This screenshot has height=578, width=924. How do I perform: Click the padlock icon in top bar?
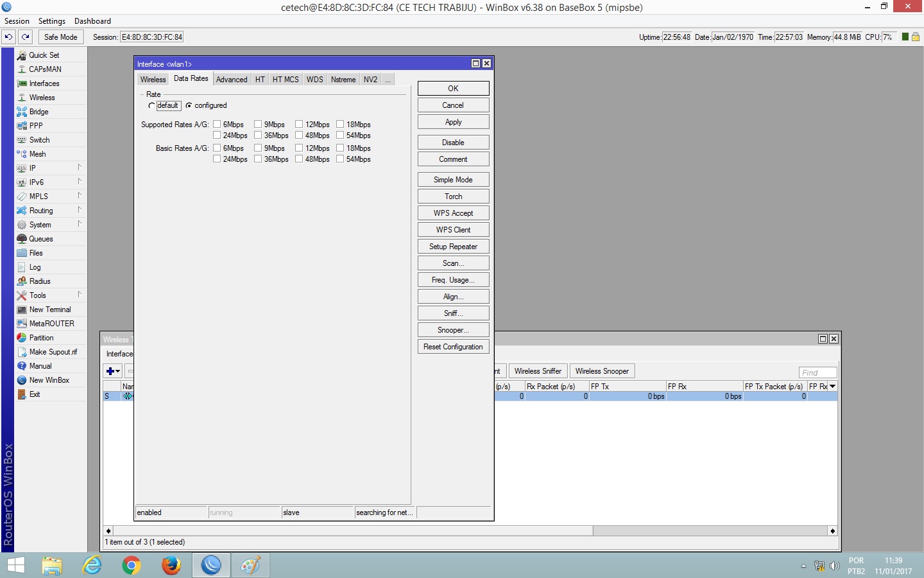click(916, 37)
